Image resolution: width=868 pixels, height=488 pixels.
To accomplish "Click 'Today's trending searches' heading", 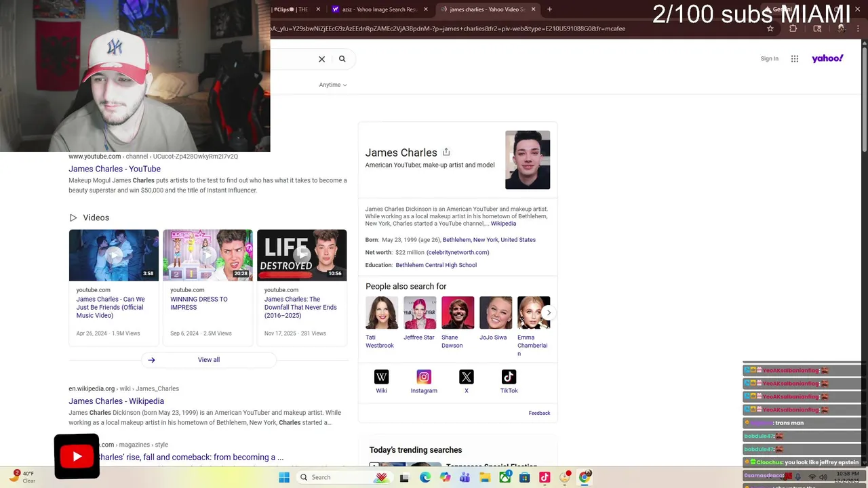I will pos(416,450).
